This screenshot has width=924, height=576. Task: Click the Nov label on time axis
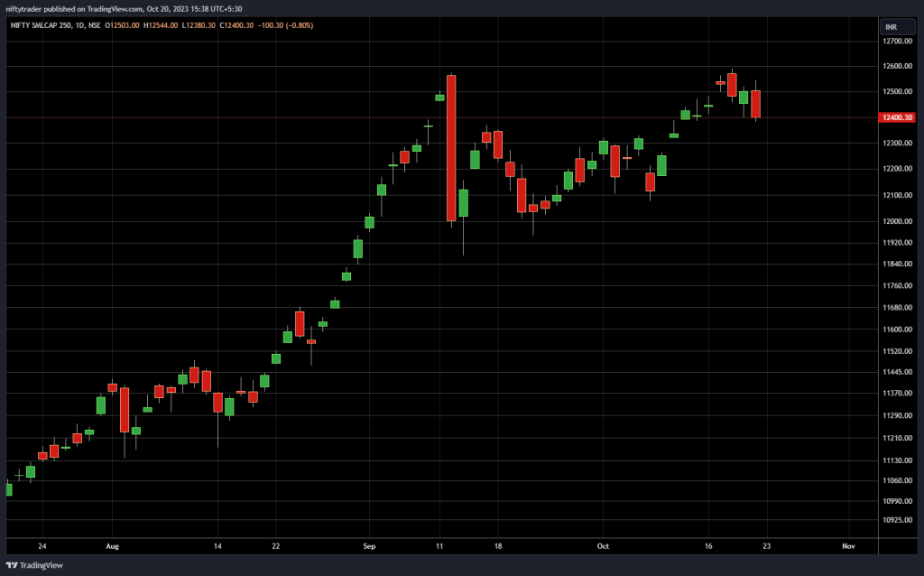click(848, 546)
